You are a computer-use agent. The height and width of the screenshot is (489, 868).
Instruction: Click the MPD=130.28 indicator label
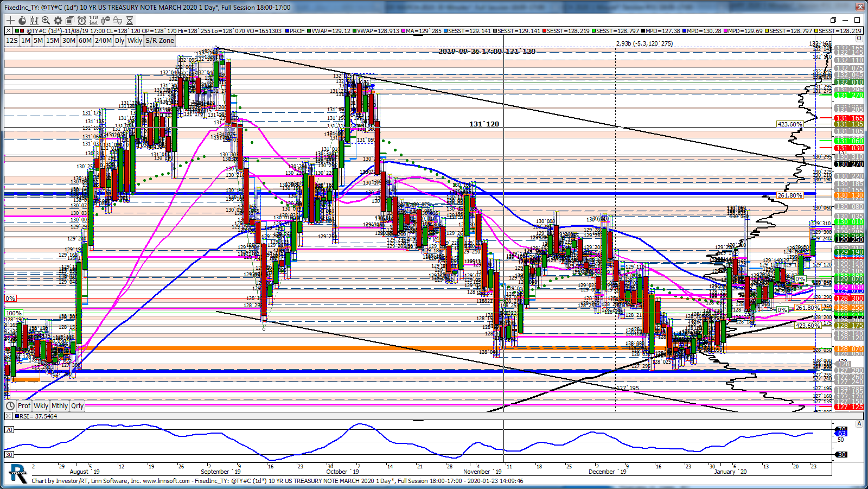coord(701,31)
